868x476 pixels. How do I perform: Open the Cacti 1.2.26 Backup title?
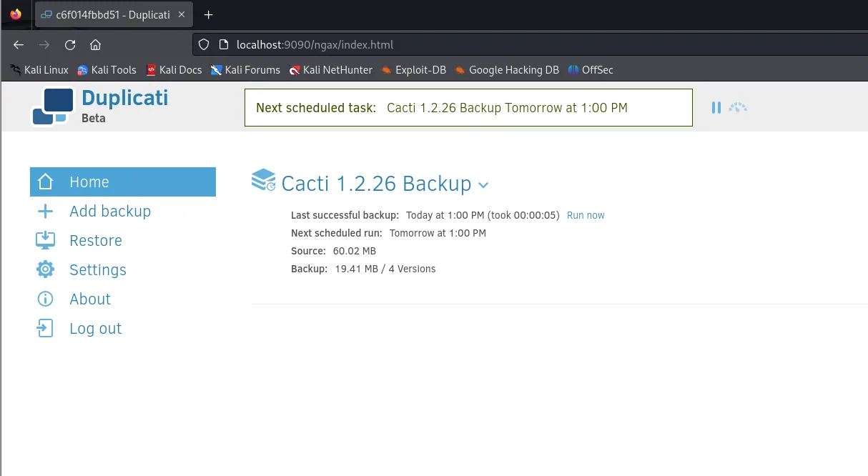(376, 184)
